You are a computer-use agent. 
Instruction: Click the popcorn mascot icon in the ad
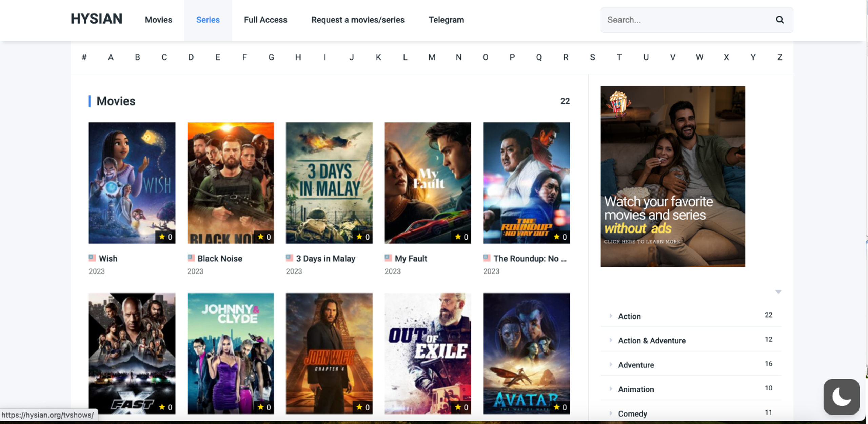[618, 104]
